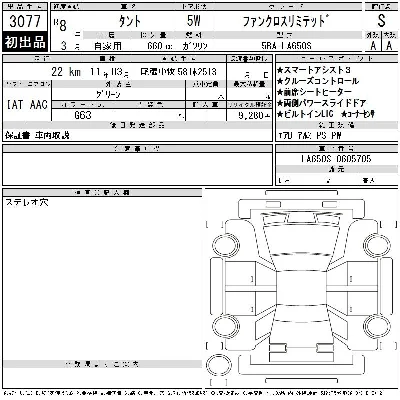This screenshot has width=400, height=400.
Task: Select the AAC air conditioner value
Action: (39, 105)
